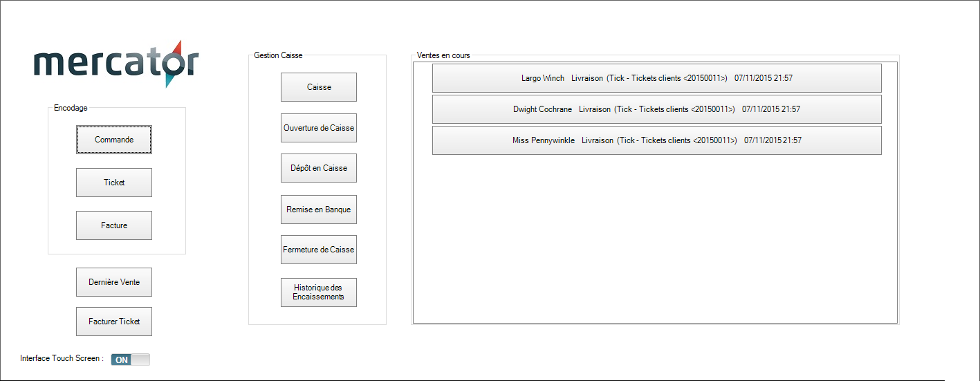Start a new Ticket
980x381 pixels.
tap(114, 183)
